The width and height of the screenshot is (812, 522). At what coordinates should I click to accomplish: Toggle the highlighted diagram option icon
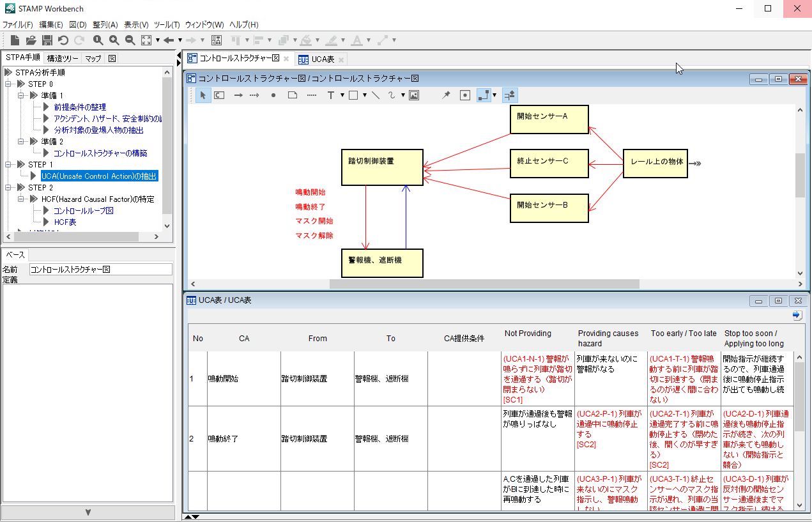click(509, 95)
